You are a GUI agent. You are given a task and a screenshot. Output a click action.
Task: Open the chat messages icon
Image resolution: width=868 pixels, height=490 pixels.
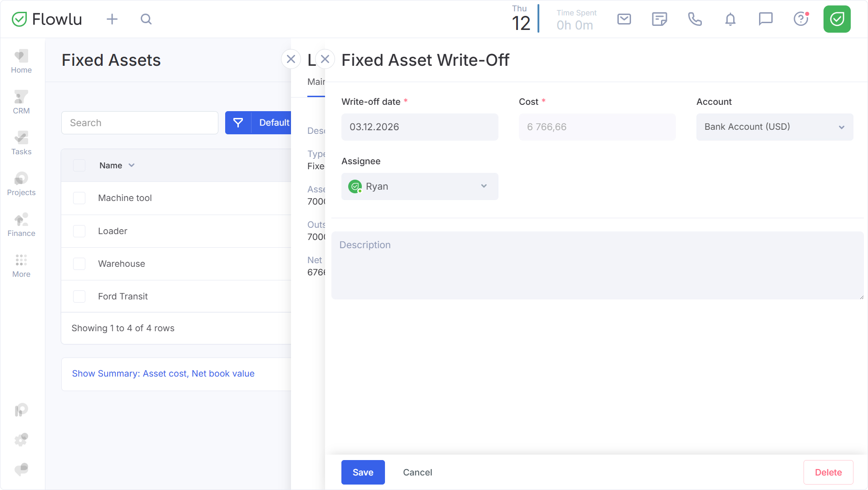click(765, 19)
